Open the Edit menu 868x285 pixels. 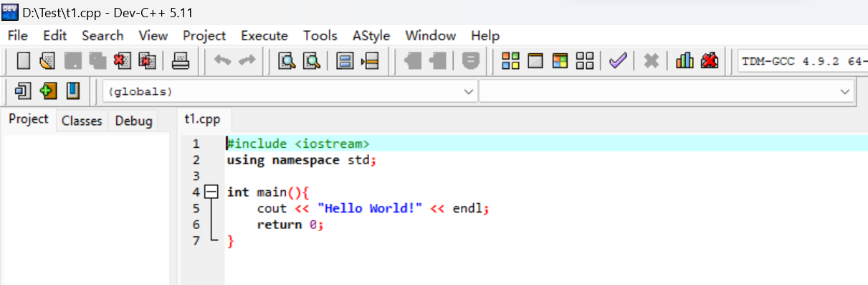[x=54, y=36]
